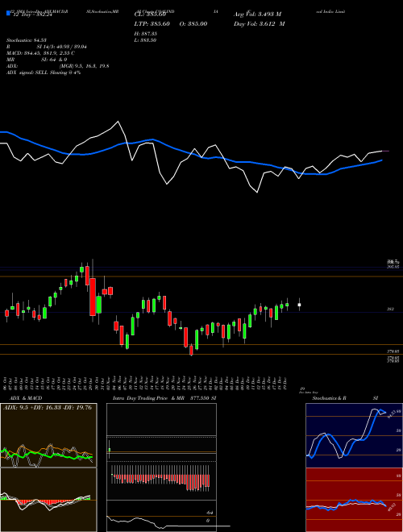Click the 'ADX signal: SELL Slowing @ 4%' line
Viewport: 403px width, 532px height.
click(x=44, y=73)
